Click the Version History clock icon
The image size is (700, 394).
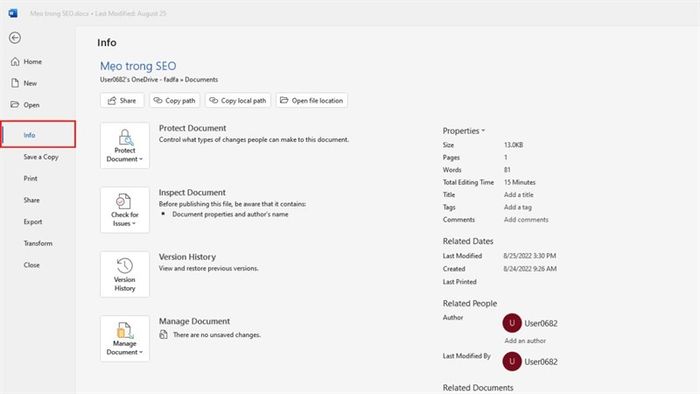125,266
